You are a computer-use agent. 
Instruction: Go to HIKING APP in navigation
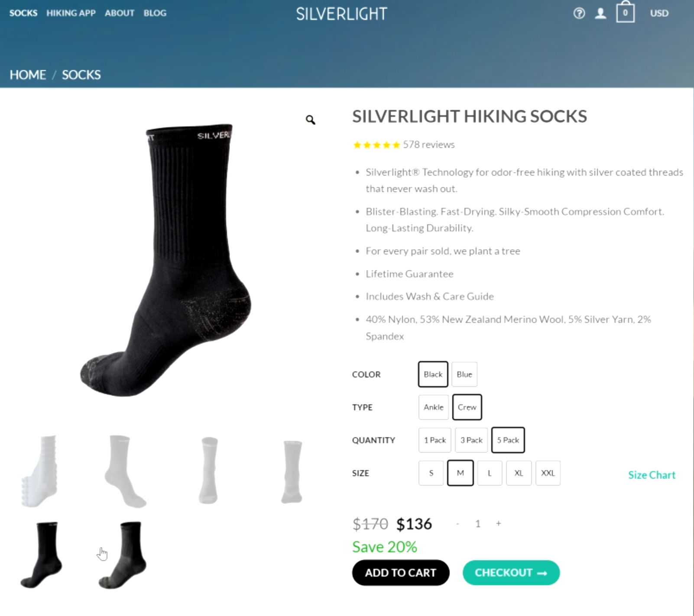click(x=71, y=13)
